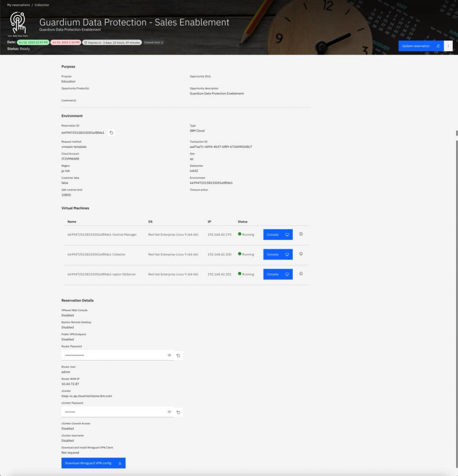This screenshot has width=458, height=476.
Task: Click the OS column header
Action: (150, 222)
